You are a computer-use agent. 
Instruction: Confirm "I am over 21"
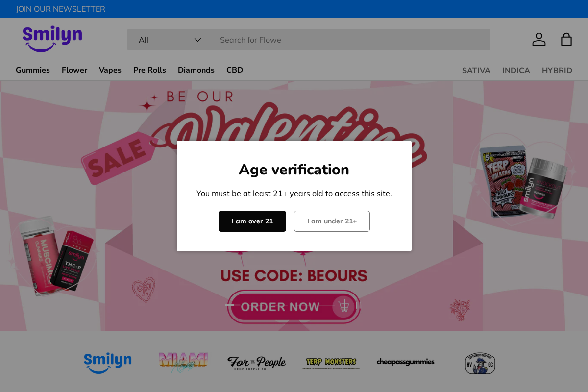tap(252, 221)
